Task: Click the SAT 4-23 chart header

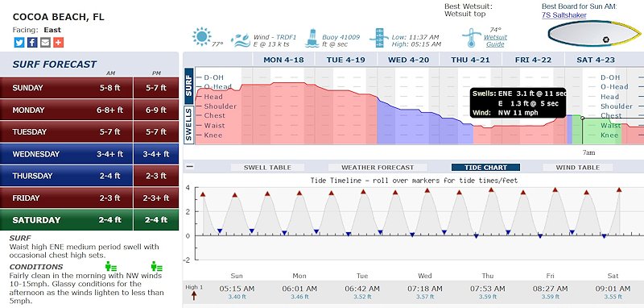Action: (x=596, y=60)
